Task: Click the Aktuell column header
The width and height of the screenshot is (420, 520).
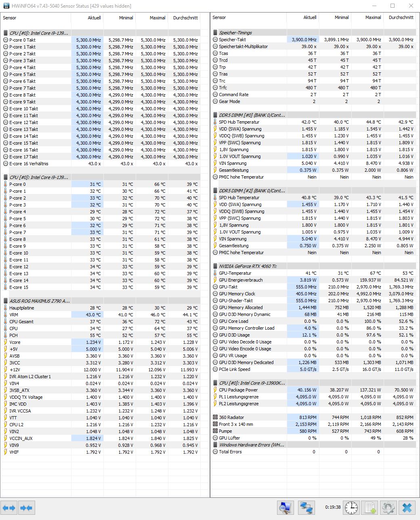Action: coord(94,17)
